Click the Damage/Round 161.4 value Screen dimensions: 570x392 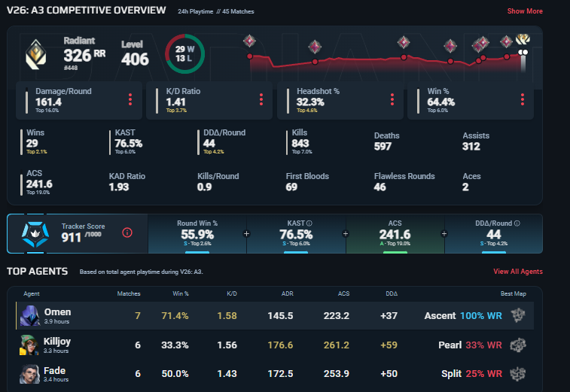(48, 102)
